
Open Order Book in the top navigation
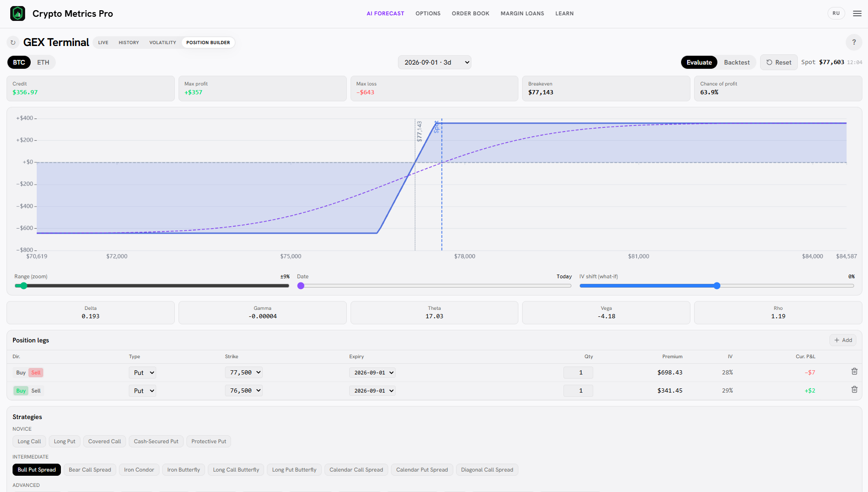(470, 13)
